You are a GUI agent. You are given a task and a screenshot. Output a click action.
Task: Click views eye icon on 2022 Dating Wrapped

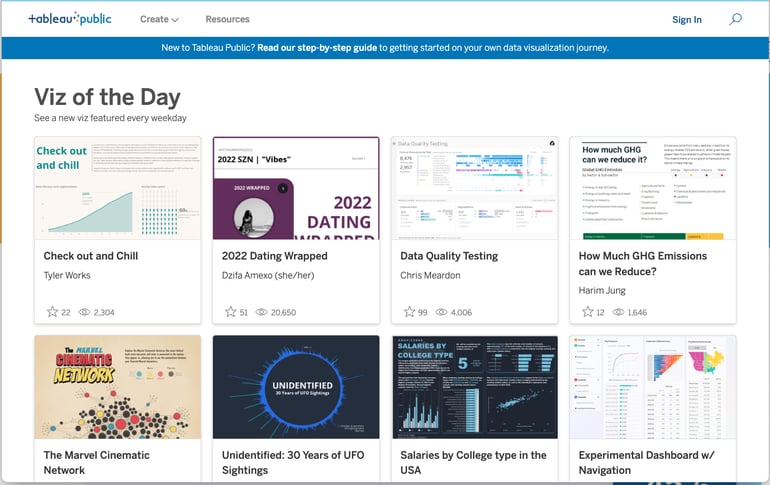(262, 312)
